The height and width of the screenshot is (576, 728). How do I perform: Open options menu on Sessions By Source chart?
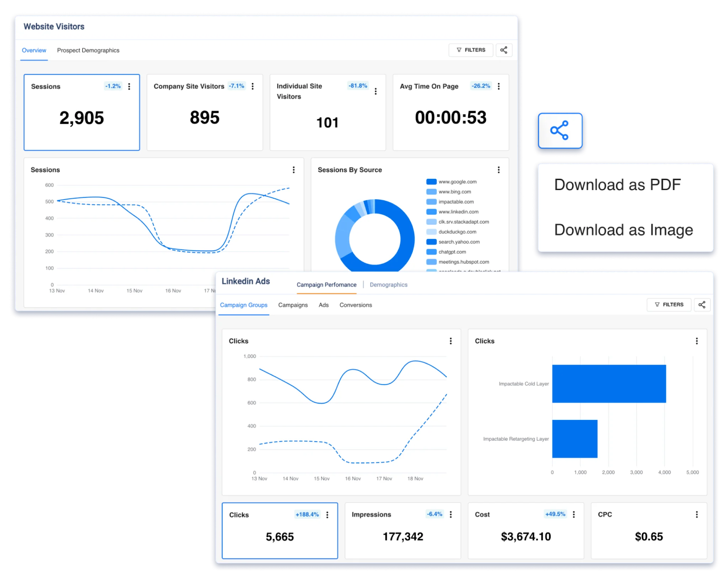click(x=499, y=169)
